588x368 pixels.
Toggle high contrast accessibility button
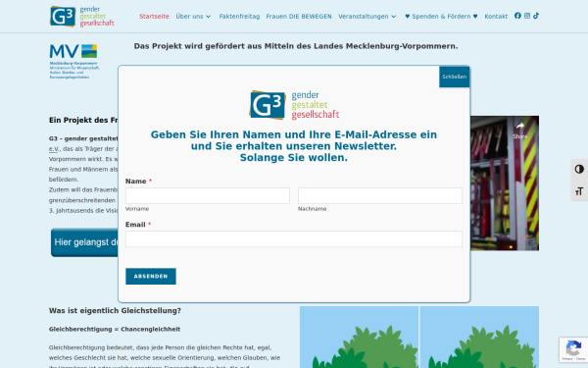tap(579, 169)
